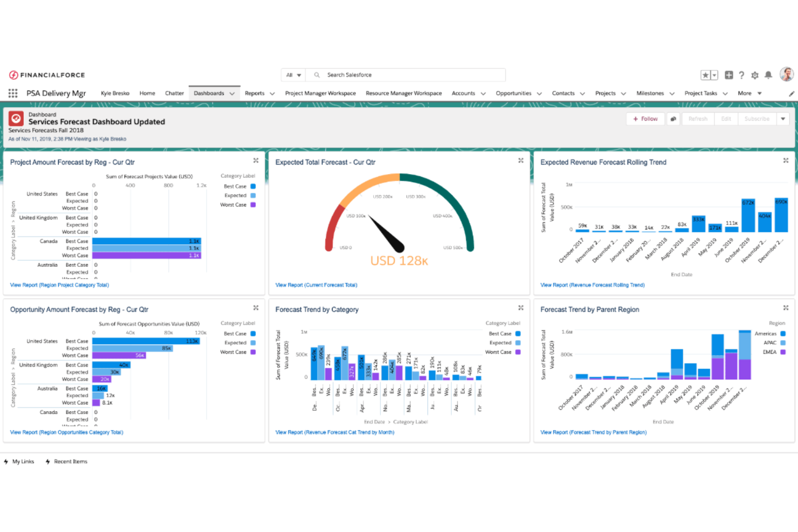Open the user profile avatar
Viewport: 798px width, 532px height.
pyautogui.click(x=787, y=75)
